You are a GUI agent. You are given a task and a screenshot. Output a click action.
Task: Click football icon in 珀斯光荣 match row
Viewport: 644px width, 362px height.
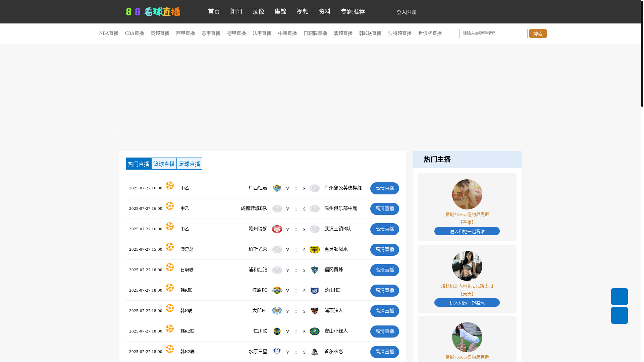(170, 247)
